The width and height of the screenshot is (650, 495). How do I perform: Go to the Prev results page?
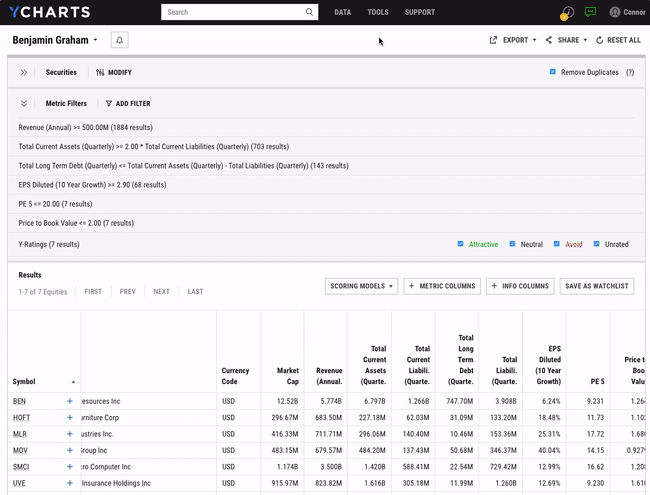(128, 291)
